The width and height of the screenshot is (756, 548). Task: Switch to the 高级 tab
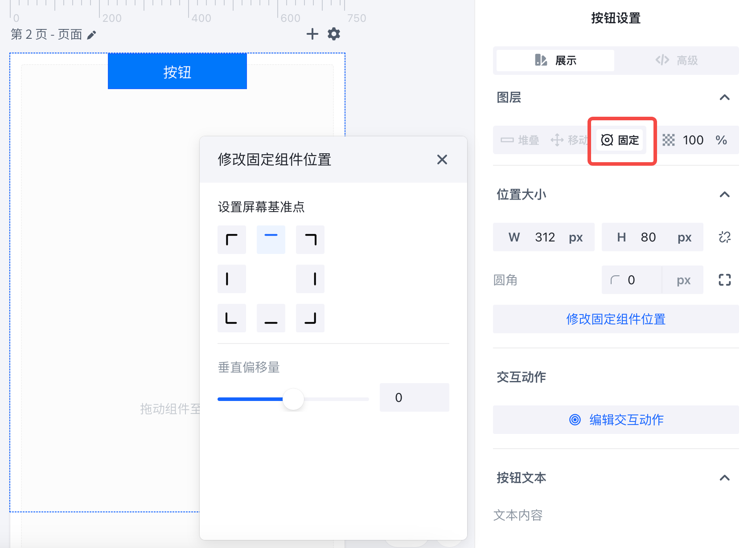tap(676, 60)
